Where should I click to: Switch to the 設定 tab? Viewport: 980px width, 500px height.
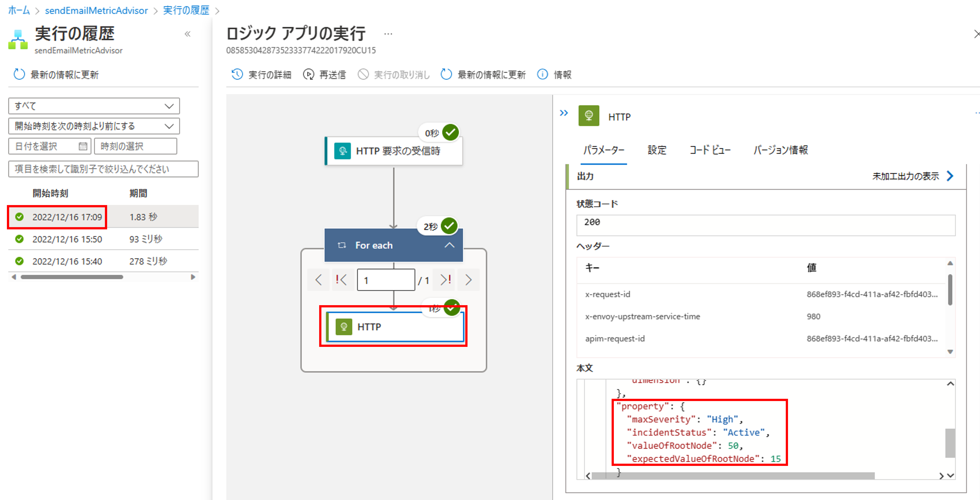coord(657,150)
